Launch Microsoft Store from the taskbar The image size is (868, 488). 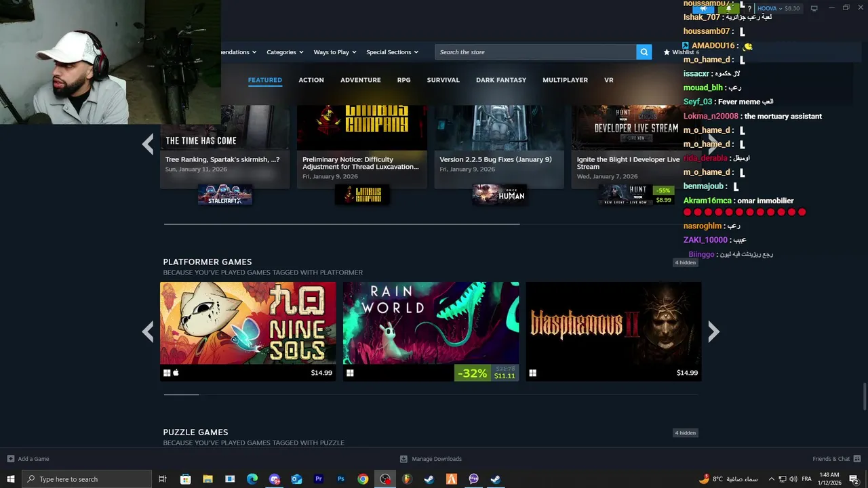click(185, 479)
